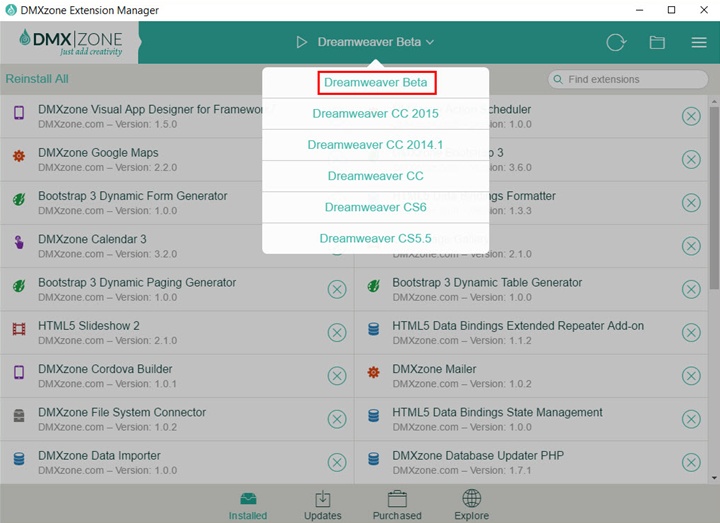Screen dimensions: 720x523
Task: Remove DMXzone Database Updater PHP
Action: tap(691, 462)
